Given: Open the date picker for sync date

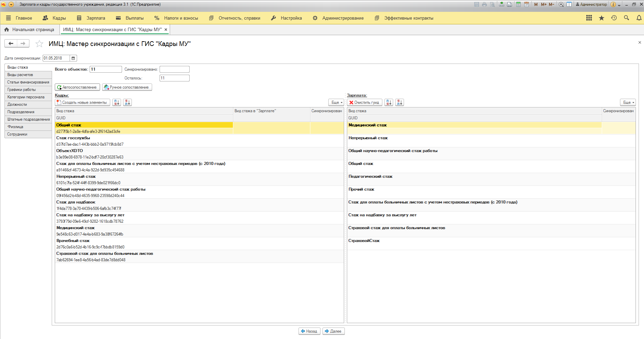Looking at the screenshot, I should tap(73, 58).
